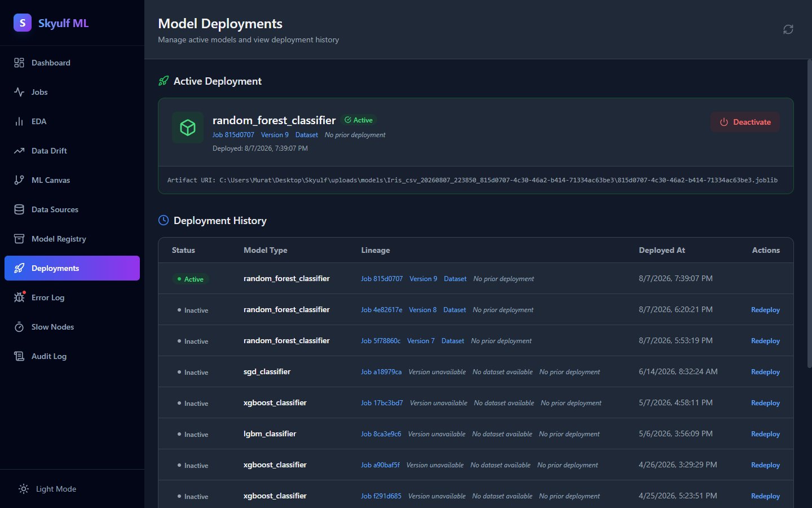Click the Dashboard grid icon
812x508 pixels.
coord(19,63)
